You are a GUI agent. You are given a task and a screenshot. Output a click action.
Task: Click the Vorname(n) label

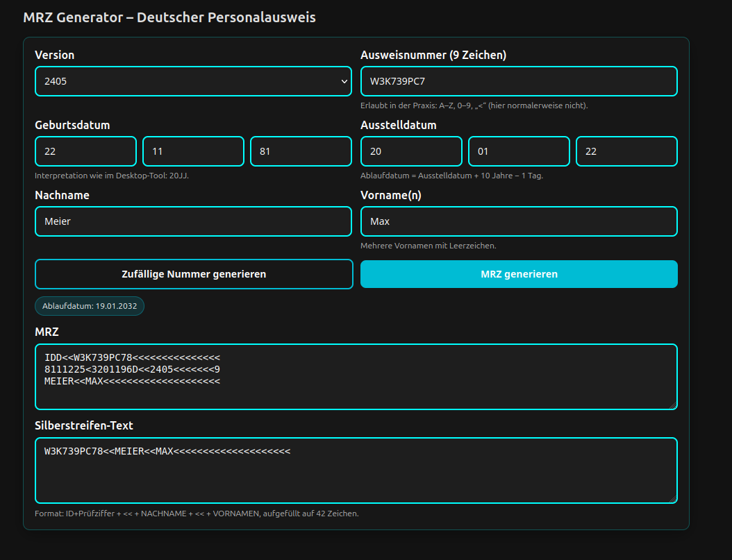pos(391,195)
